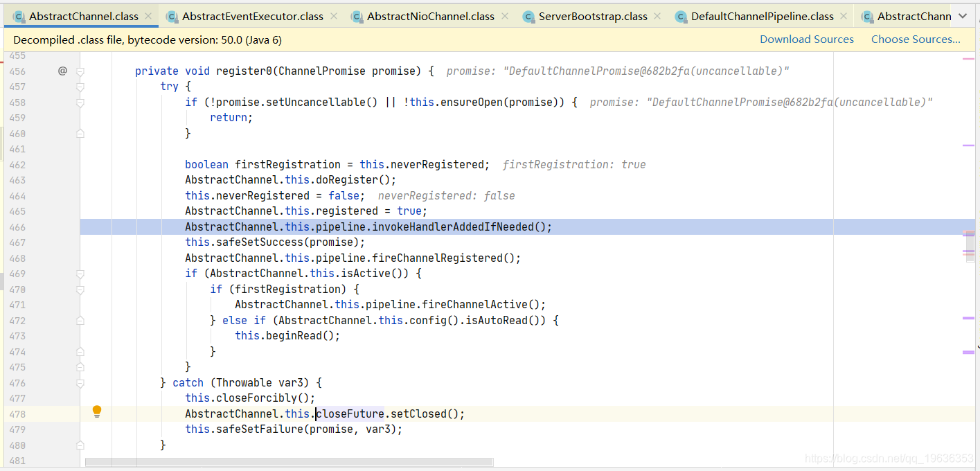Click neverRegistered field on line 462
This screenshot has width=980, height=471.
click(438, 164)
